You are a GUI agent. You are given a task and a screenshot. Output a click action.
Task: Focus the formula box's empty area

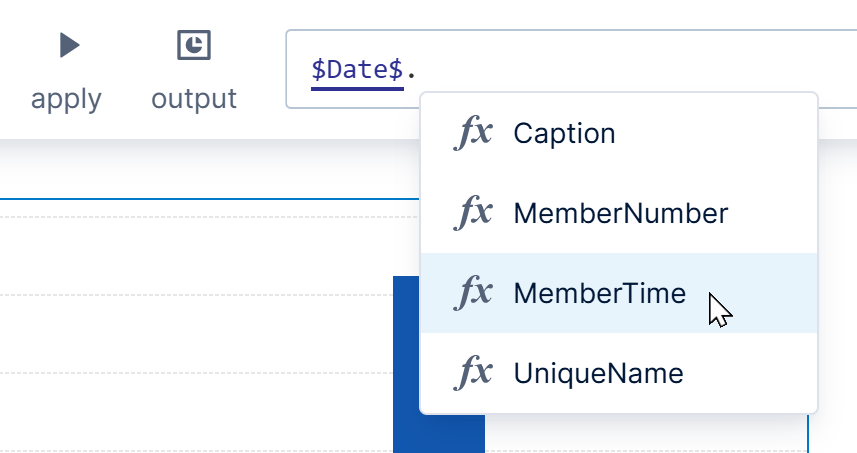[640, 68]
